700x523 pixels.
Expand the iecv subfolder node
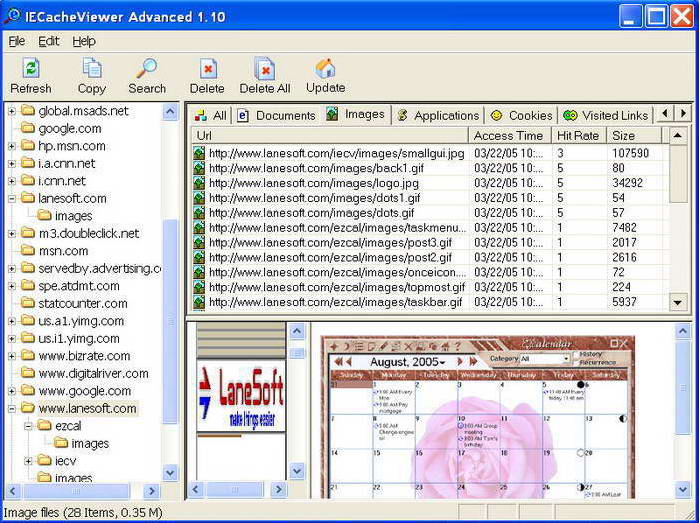coord(29,461)
